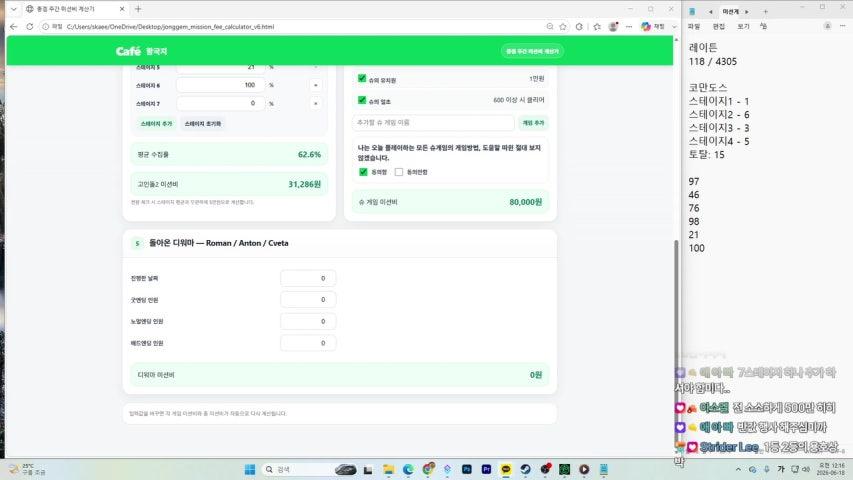Open Steam from the taskbar
Screen dimensions: 853x480
(526, 469)
